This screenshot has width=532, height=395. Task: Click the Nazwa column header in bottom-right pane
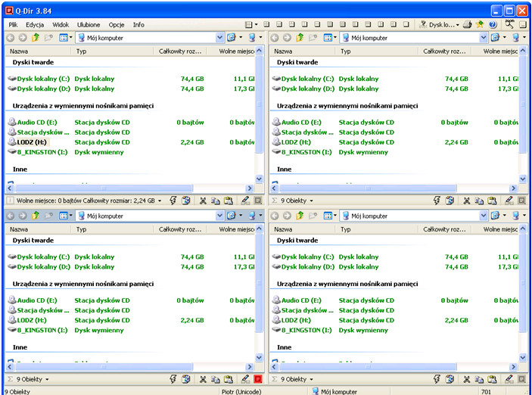coord(302,229)
